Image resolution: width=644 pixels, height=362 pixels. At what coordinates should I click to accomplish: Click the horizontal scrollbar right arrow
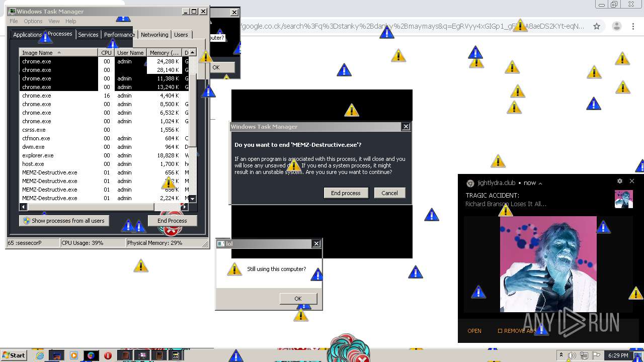pyautogui.click(x=185, y=207)
